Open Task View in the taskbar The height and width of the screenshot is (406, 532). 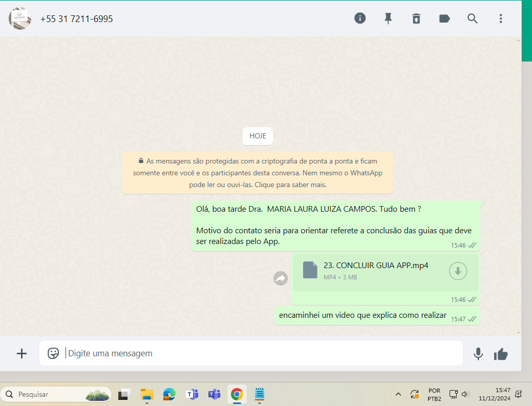[124, 394]
